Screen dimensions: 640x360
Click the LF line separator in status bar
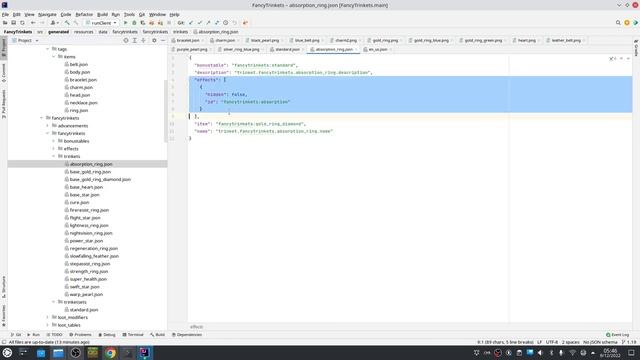click(x=540, y=342)
